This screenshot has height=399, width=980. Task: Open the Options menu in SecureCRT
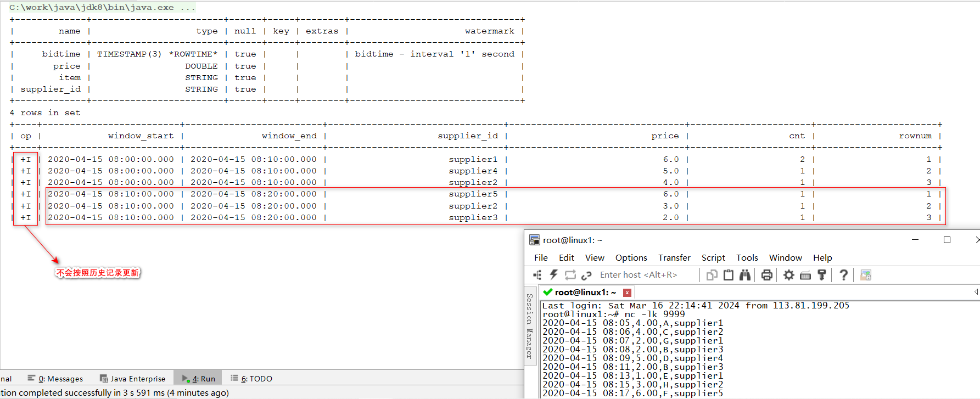pyautogui.click(x=631, y=257)
